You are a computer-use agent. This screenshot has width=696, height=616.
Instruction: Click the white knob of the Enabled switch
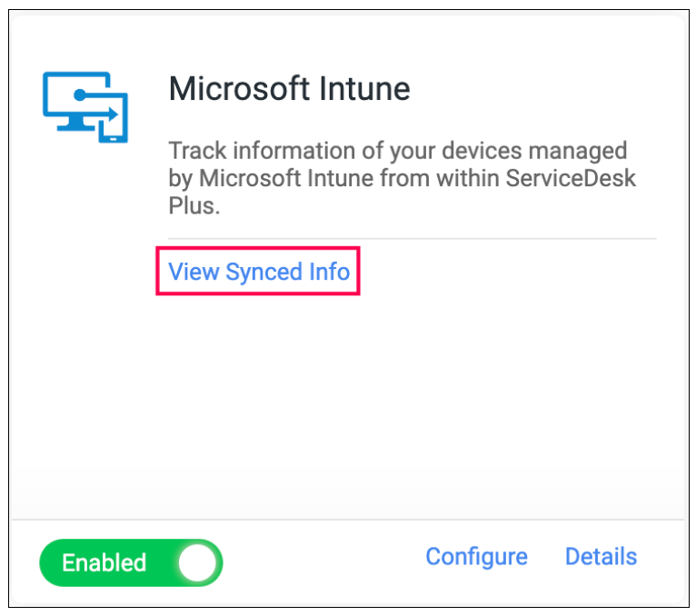197,562
